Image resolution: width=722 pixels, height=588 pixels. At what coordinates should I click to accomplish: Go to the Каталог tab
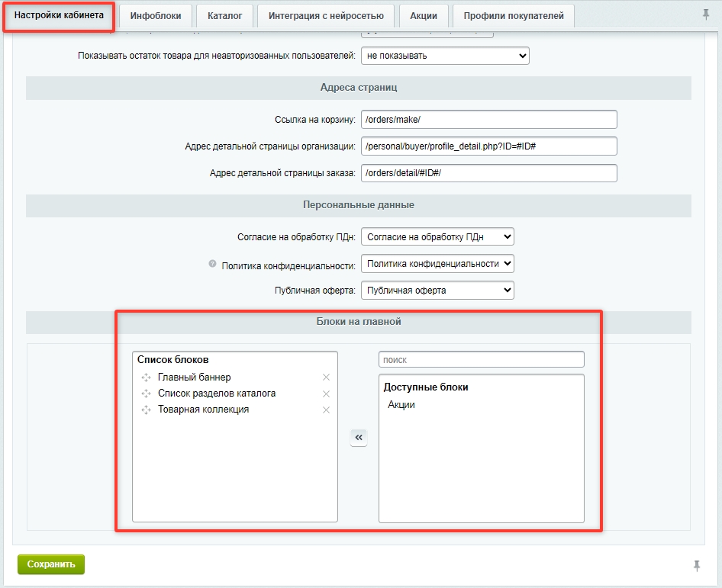coord(224,16)
